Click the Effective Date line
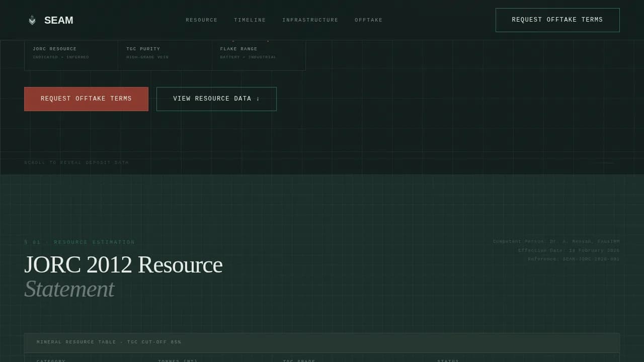The image size is (644, 362). (569, 250)
